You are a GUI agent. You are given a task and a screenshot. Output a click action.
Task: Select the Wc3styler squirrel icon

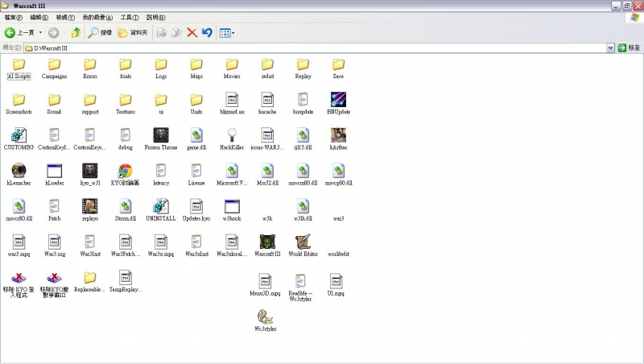266,316
